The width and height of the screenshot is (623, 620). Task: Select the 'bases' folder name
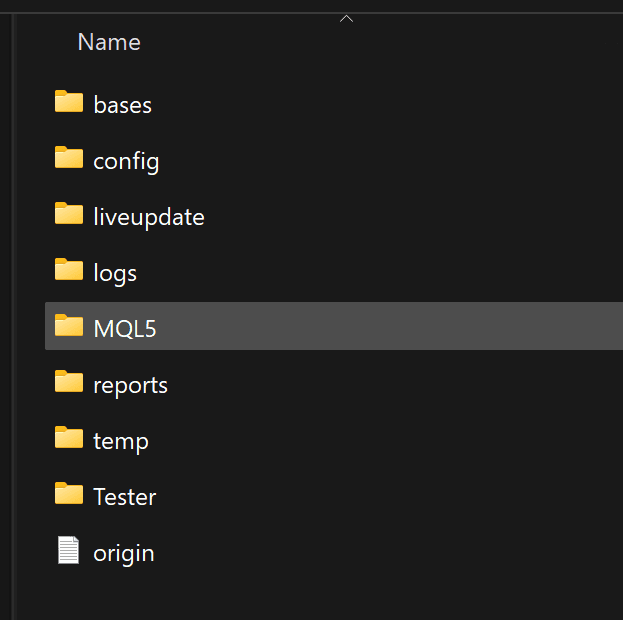122,105
